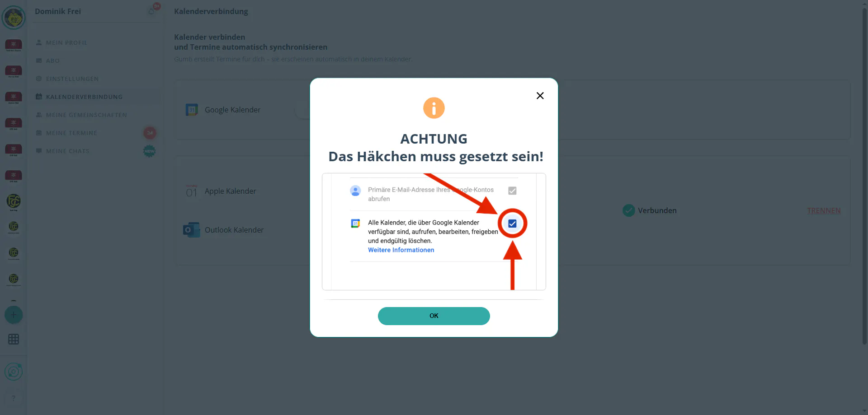
Task: Close the ACHTUNG dialog with the X
Action: [540, 96]
